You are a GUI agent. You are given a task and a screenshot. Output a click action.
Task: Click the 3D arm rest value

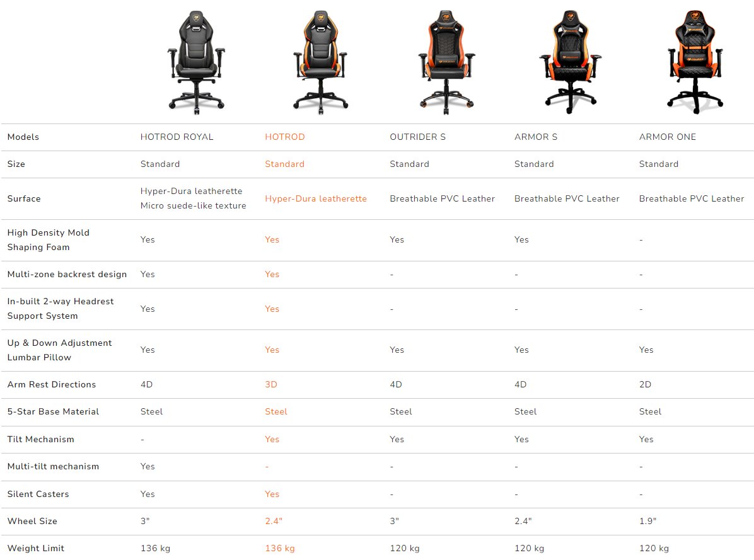[270, 384]
